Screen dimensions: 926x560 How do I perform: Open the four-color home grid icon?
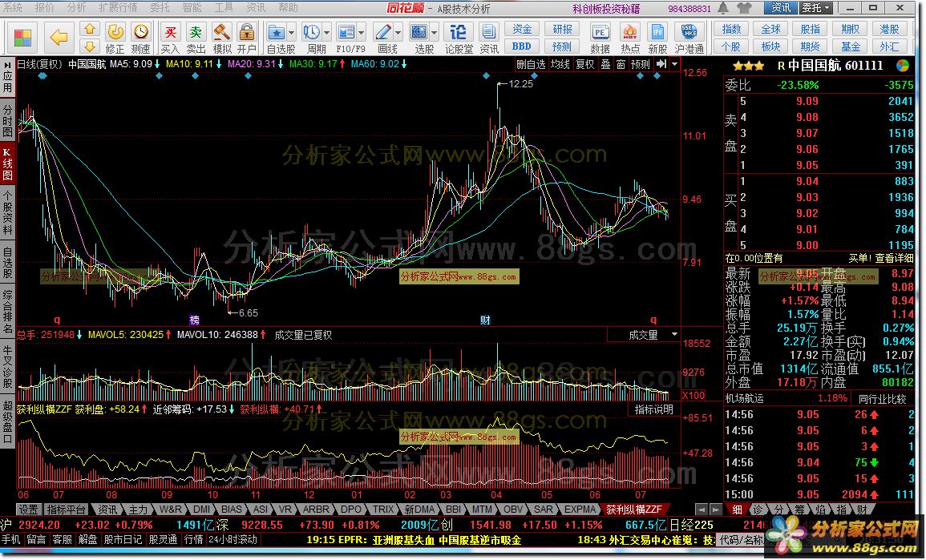(22, 38)
